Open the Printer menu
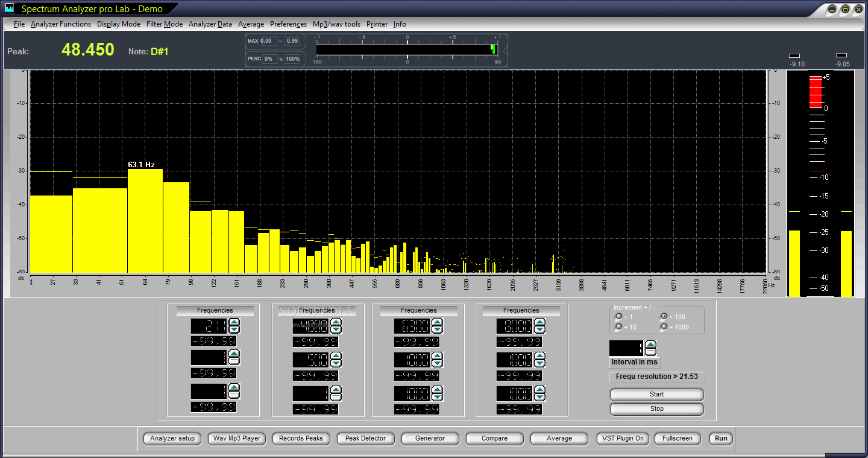Viewport: 868px width, 458px height. (x=377, y=24)
